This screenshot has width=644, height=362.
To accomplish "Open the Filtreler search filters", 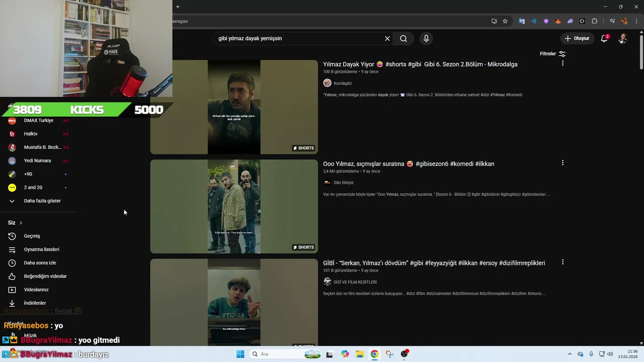I will click(552, 54).
